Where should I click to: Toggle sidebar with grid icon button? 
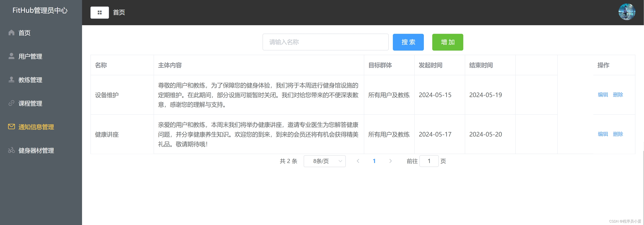click(x=99, y=13)
